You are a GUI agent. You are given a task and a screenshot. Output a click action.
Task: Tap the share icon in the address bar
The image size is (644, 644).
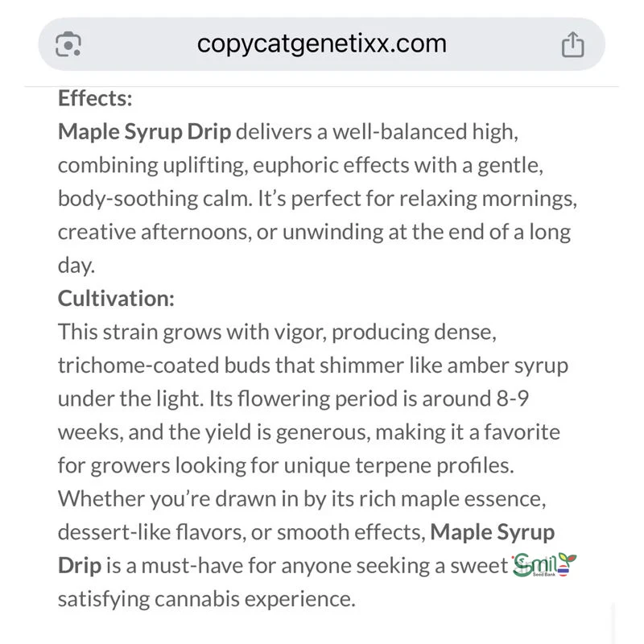click(572, 44)
